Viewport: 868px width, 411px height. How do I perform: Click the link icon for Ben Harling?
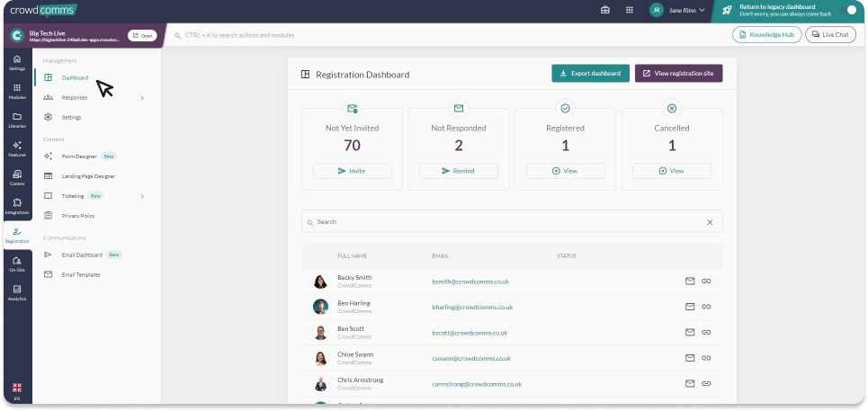click(706, 307)
